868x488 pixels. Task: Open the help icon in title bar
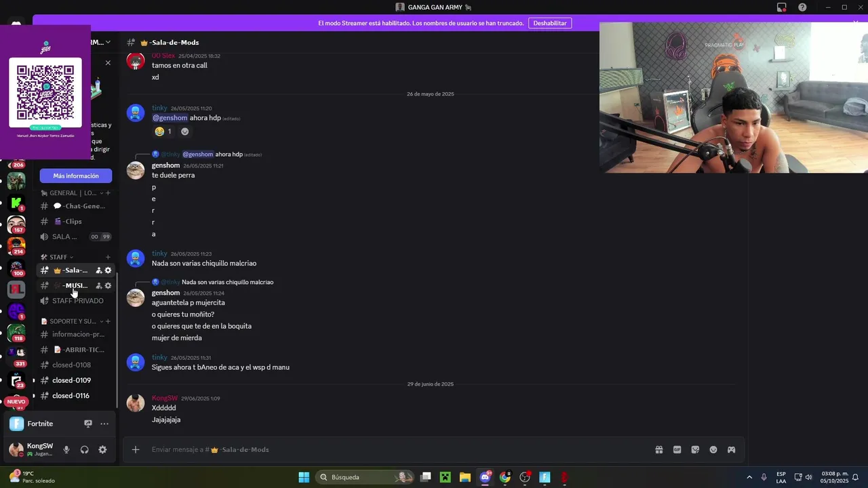point(802,7)
